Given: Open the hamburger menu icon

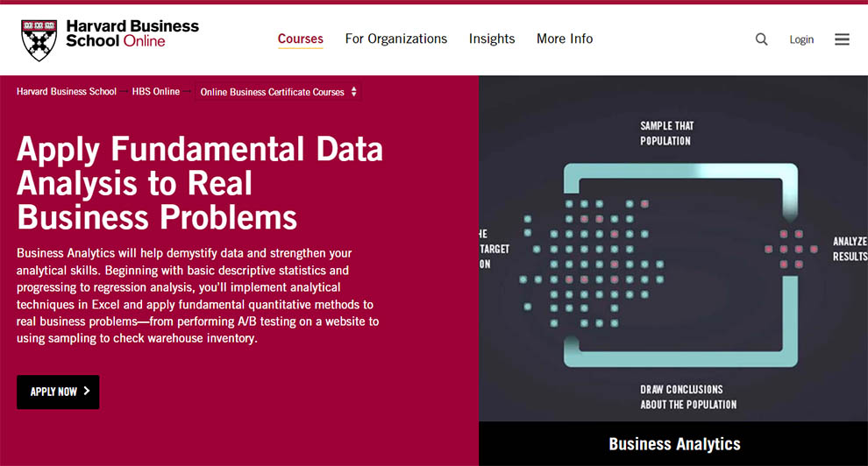Looking at the screenshot, I should [x=842, y=39].
